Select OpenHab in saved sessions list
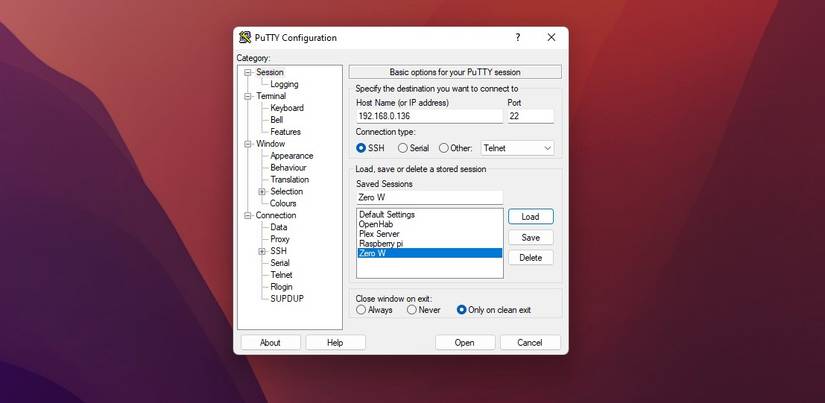This screenshot has height=403, width=825. pyautogui.click(x=429, y=224)
